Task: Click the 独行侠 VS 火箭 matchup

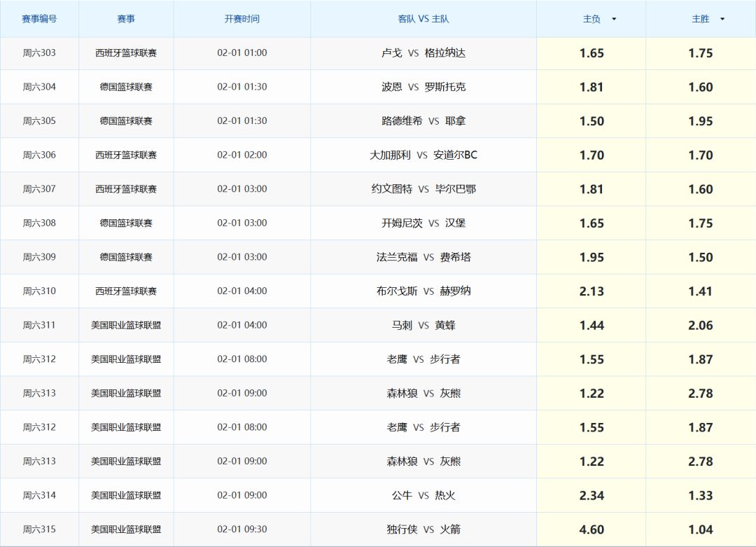Action: pos(423,529)
